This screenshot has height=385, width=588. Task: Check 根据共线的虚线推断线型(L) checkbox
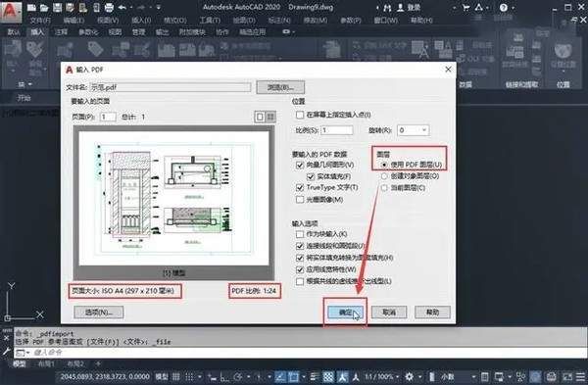(299, 281)
